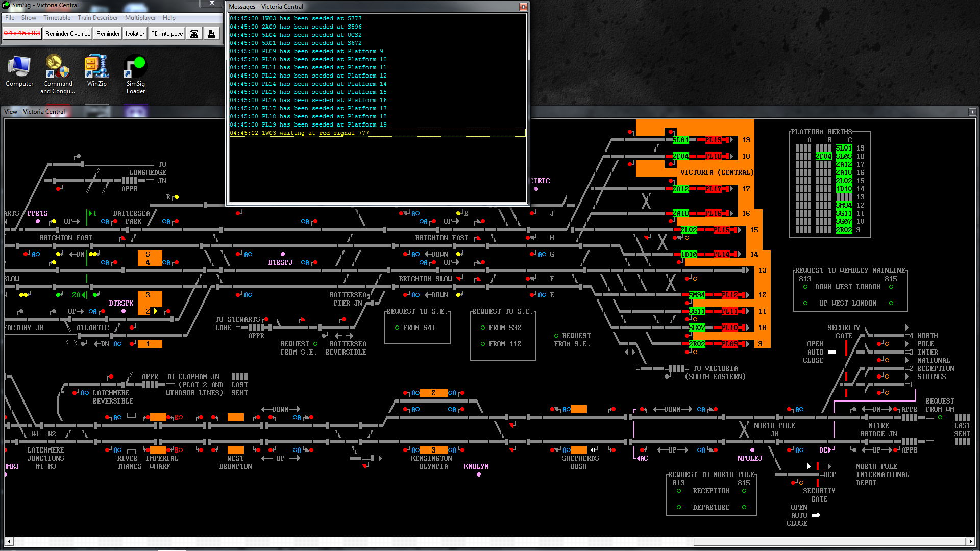Select message '1W03 has been seeded at S777'
Viewport: 980px width, 551px height.
[377, 18]
